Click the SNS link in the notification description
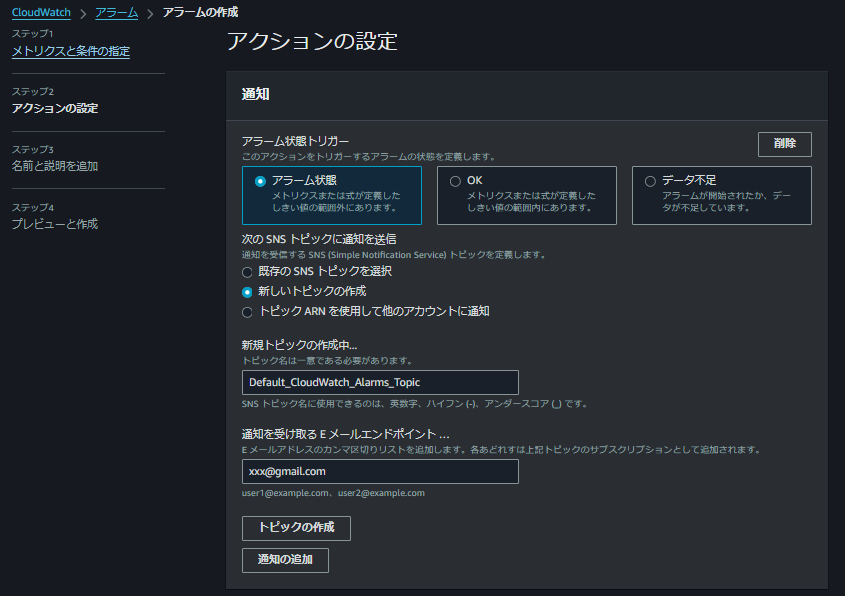The height and width of the screenshot is (596, 845). pyautogui.click(x=323, y=254)
